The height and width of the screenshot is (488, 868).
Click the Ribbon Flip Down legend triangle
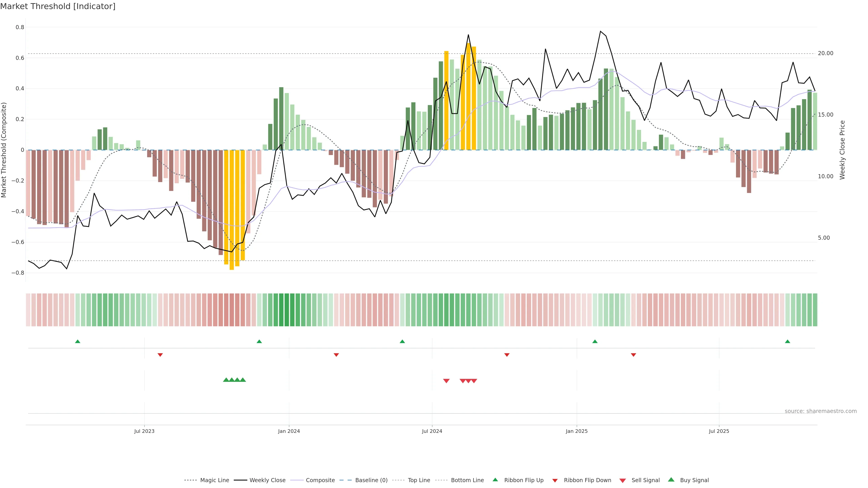(x=555, y=481)
